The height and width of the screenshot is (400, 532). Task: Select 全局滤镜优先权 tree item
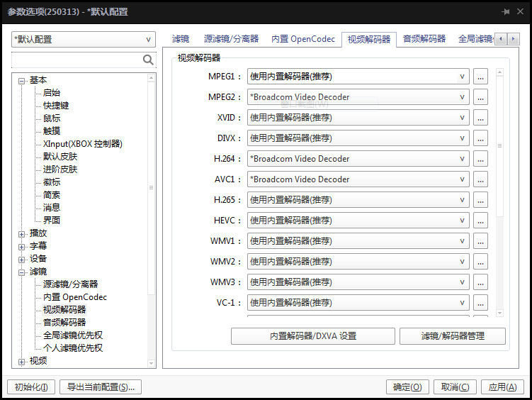pyautogui.click(x=72, y=335)
